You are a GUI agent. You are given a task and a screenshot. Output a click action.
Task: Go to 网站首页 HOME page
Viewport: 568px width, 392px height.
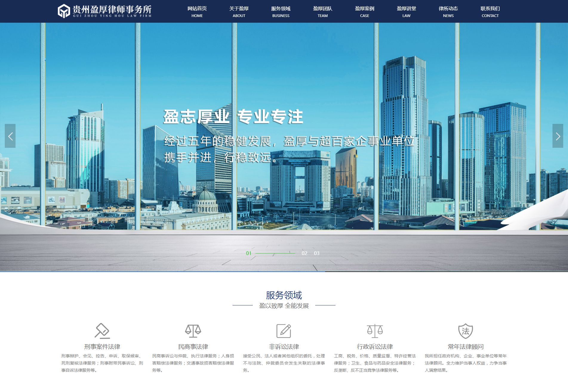coord(197,12)
